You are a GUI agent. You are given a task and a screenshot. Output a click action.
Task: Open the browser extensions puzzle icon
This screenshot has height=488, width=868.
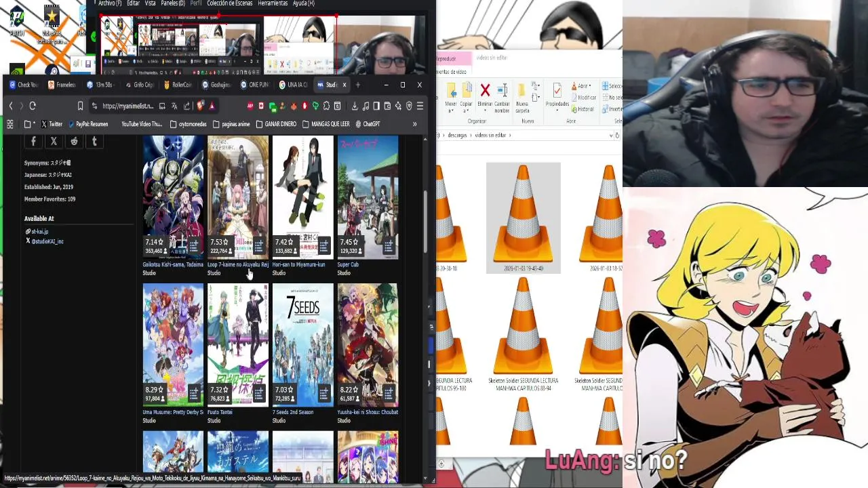tap(326, 106)
